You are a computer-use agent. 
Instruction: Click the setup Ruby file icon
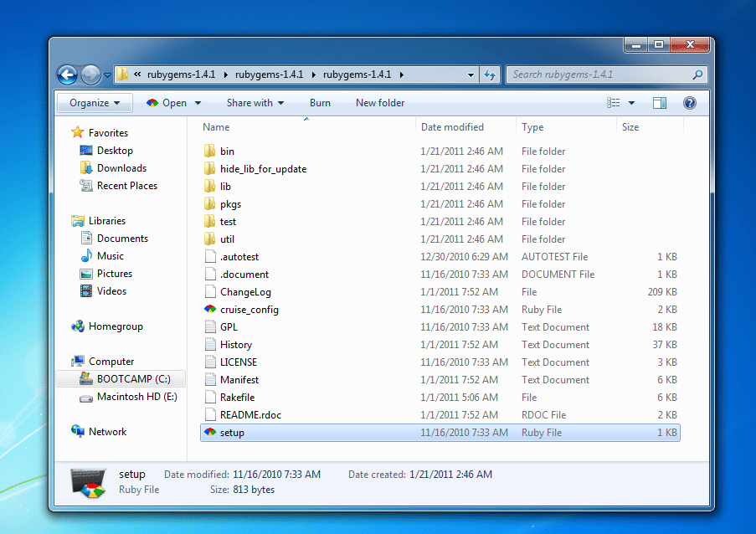tap(210, 433)
